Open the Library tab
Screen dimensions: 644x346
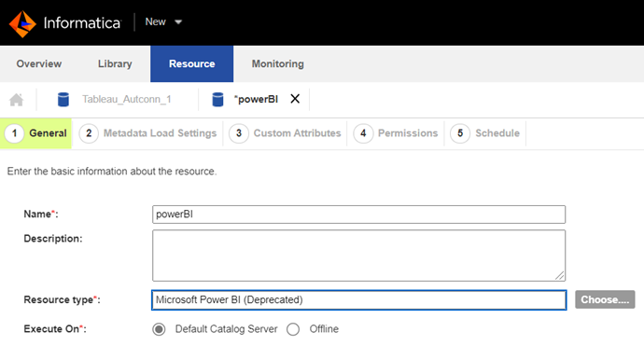click(x=115, y=64)
